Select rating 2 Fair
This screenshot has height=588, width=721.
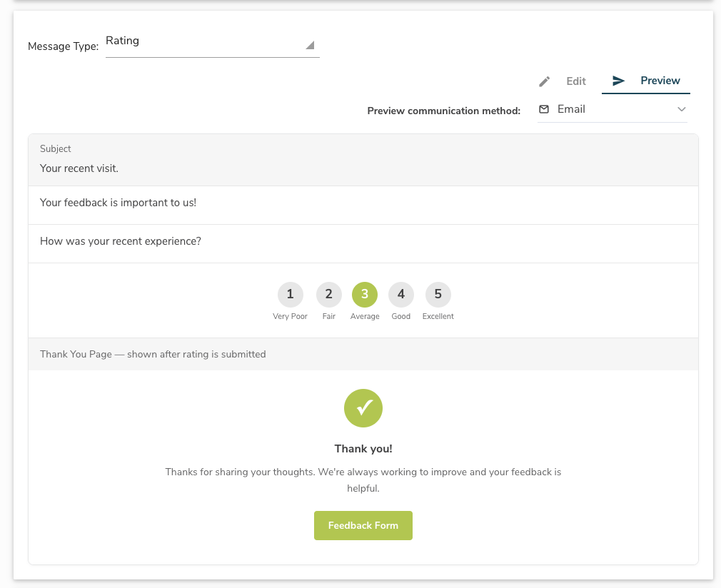click(x=328, y=294)
